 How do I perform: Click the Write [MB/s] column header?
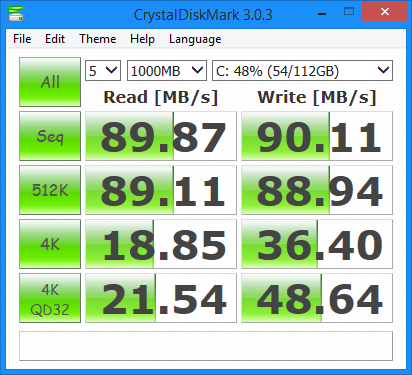coord(317,97)
